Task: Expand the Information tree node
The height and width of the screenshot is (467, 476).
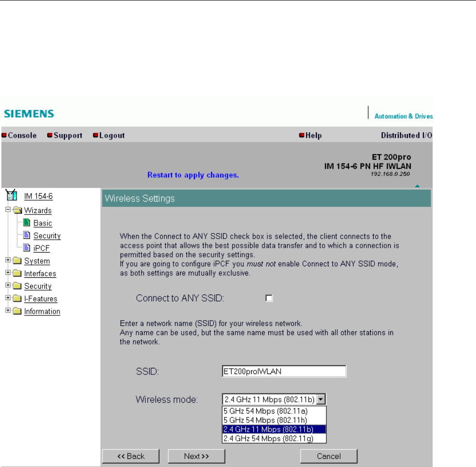Action: coord(8,310)
